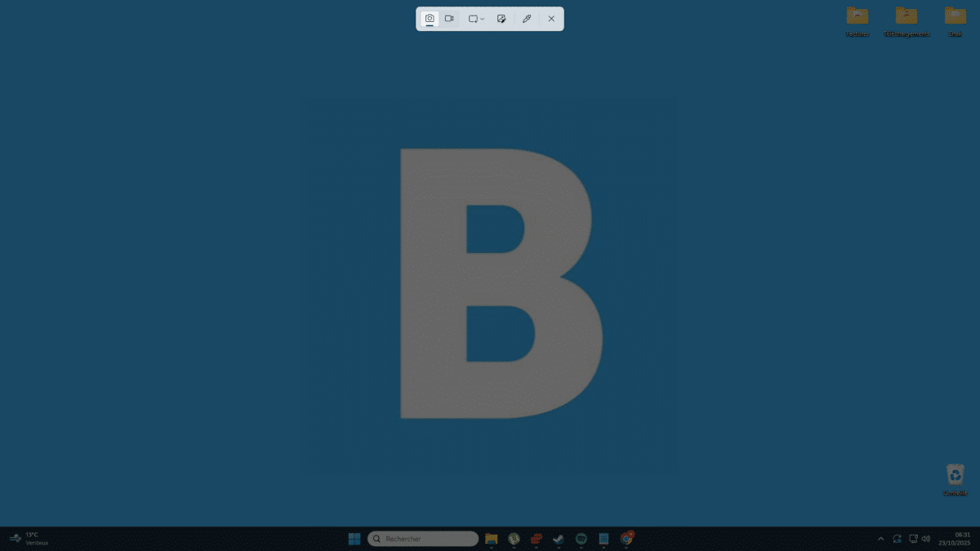Click the text extractor icon in snipping toolbar
This screenshot has height=551, width=980.
pos(501,19)
